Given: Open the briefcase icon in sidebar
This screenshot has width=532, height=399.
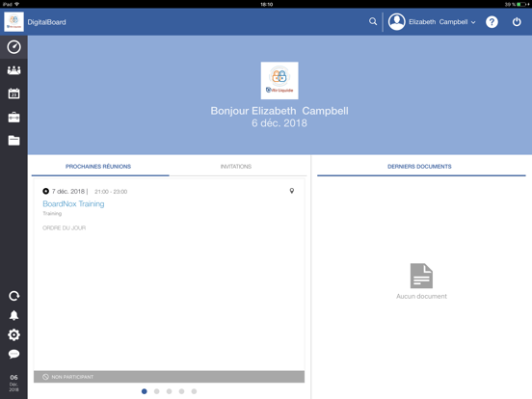Looking at the screenshot, I should tap(13, 118).
